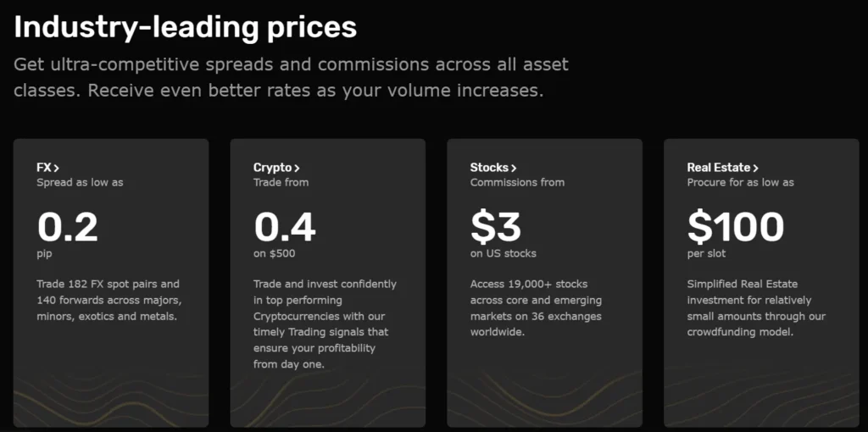Select the Cryptocurrencies trading signals description
Screen dimensions: 868x432
coord(325,324)
